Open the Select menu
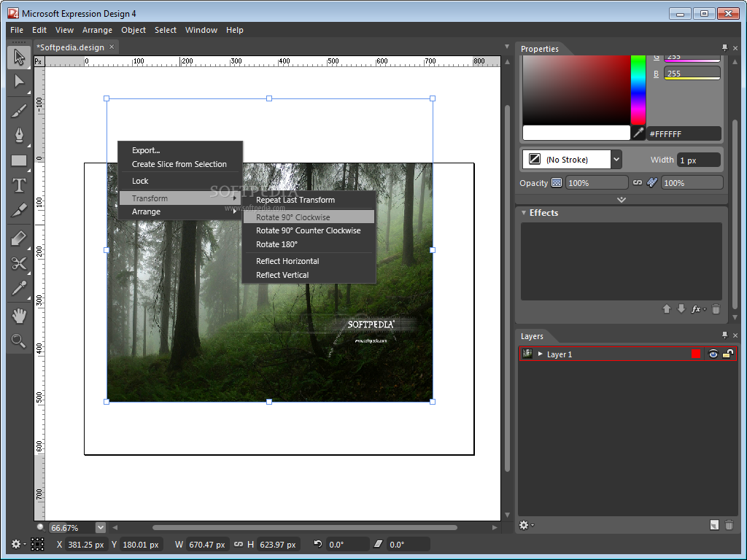747x560 pixels. pos(166,29)
